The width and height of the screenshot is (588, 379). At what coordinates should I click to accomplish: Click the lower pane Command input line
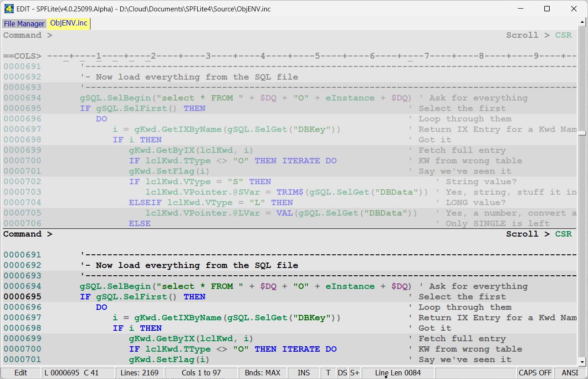click(273, 234)
